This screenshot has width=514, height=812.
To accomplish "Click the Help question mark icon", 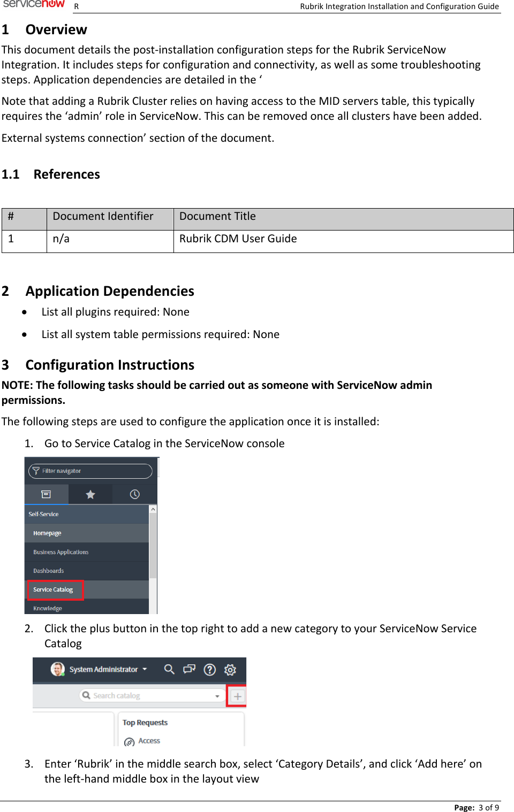I will (209, 669).
